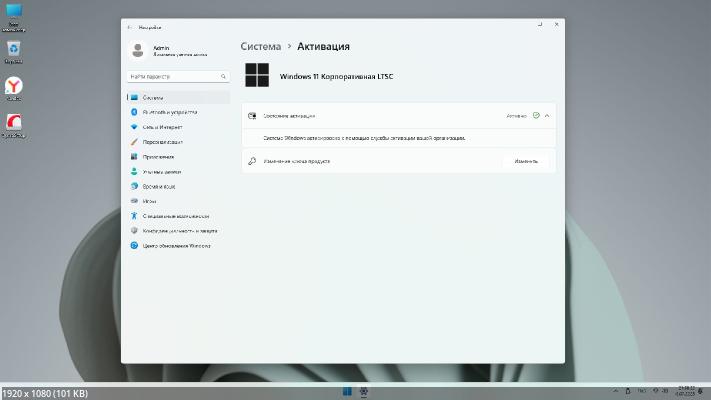711x400 pixels.
Task: Open the red arc desktop shortcut
Action: 14,126
